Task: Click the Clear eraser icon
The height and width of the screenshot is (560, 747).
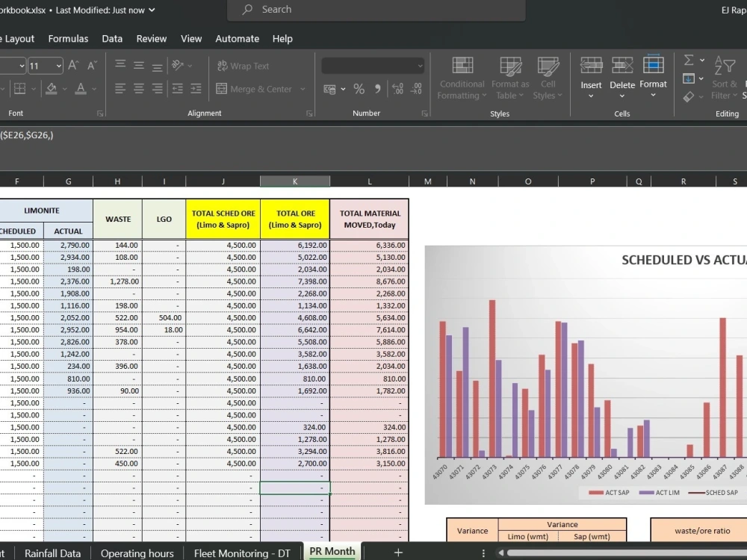Action: tap(686, 95)
